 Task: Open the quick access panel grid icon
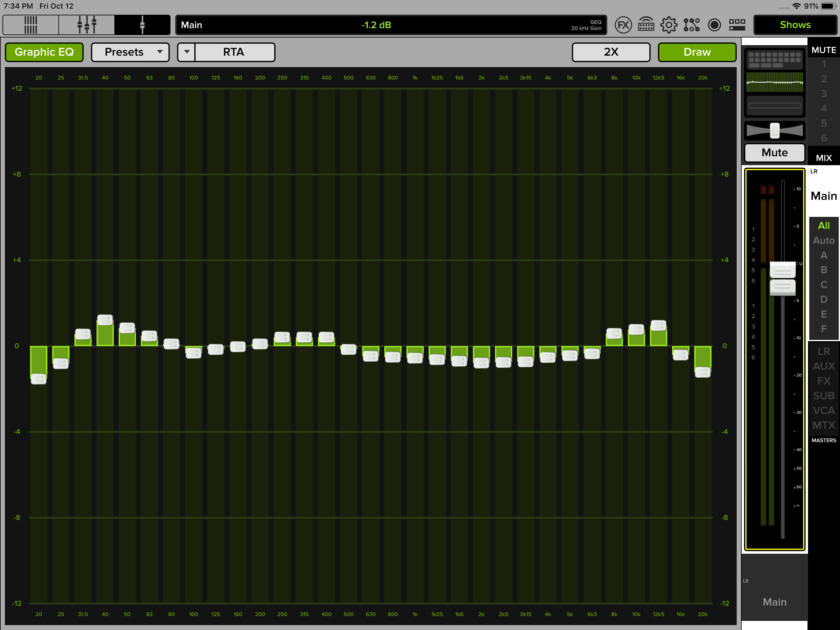point(737,25)
